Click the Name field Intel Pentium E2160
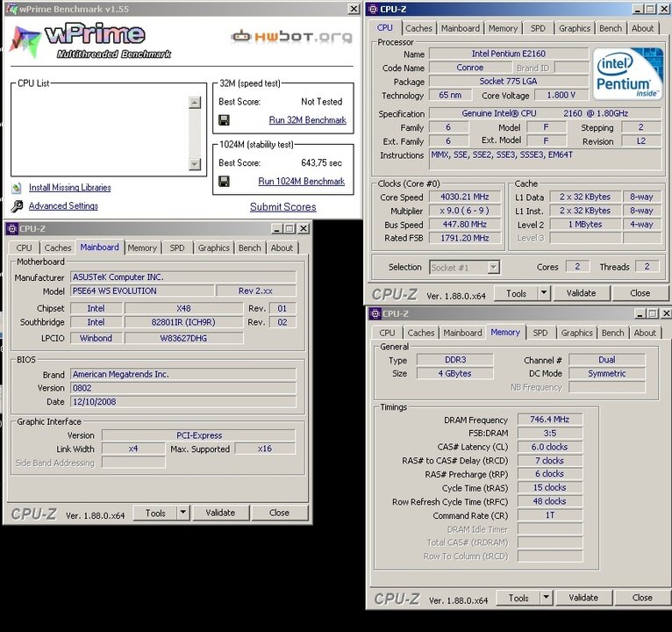This screenshot has width=672, height=632. pyautogui.click(x=509, y=54)
